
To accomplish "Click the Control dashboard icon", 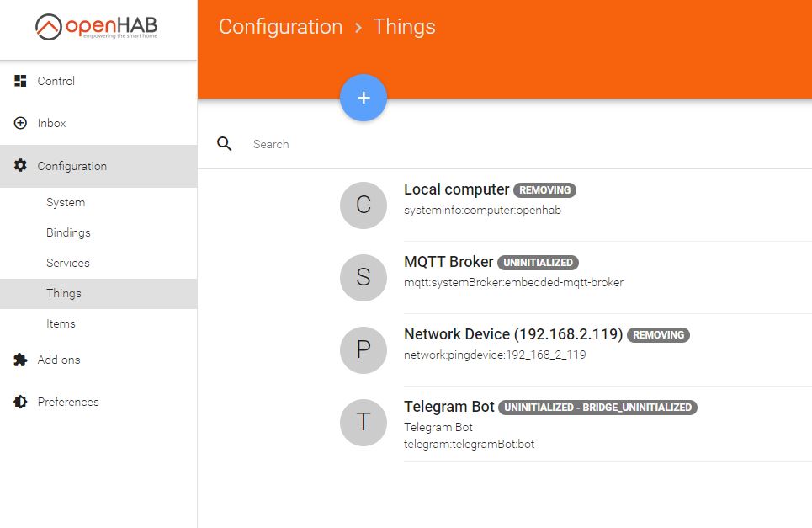I will [x=20, y=81].
